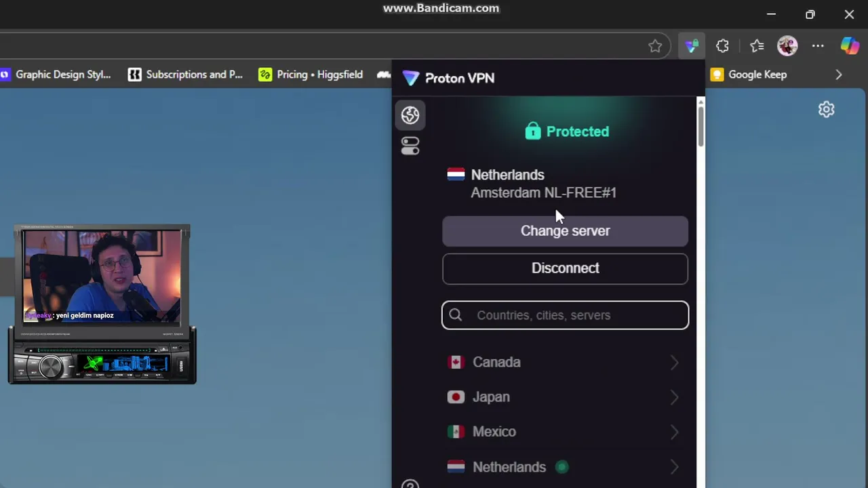Viewport: 868px width, 488px height.
Task: Expand the Japan server list chevron
Action: tap(674, 397)
